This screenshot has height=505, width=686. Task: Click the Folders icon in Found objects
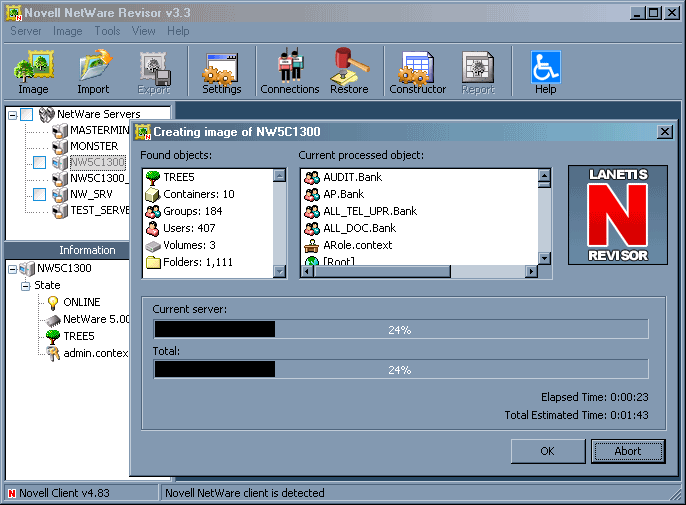pyautogui.click(x=153, y=263)
